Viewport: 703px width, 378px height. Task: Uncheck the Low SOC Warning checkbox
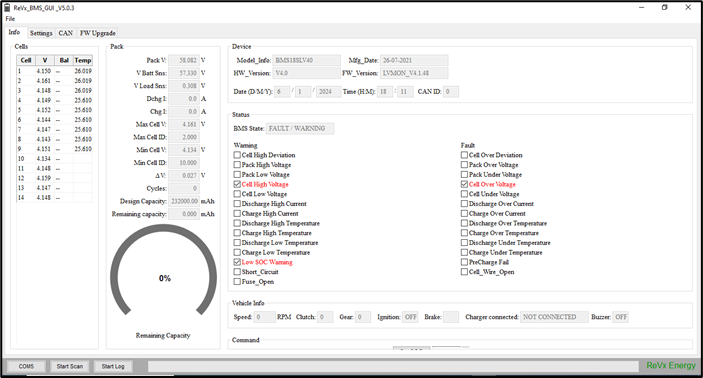237,262
